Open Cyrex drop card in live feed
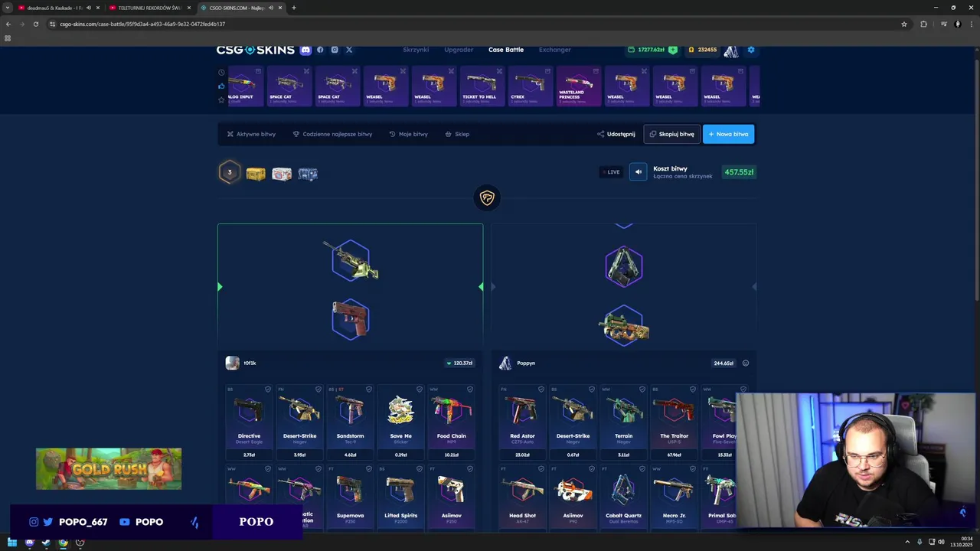Screen dimensions: 980x551 pyautogui.click(x=531, y=86)
